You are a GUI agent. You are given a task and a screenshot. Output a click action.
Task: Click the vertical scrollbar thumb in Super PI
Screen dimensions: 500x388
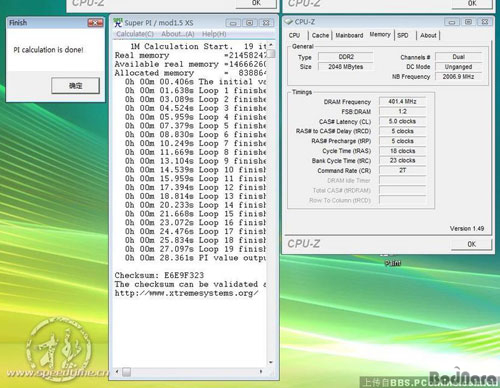(271, 53)
